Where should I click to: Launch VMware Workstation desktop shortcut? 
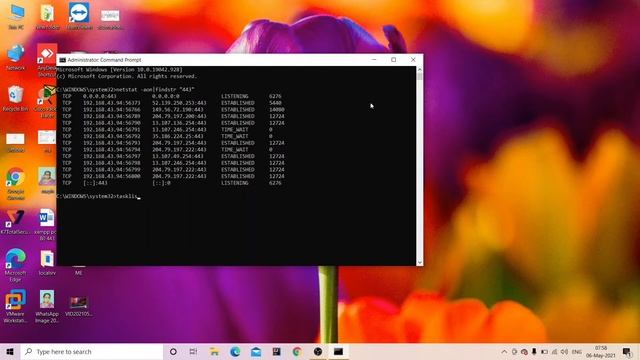[x=16, y=306]
